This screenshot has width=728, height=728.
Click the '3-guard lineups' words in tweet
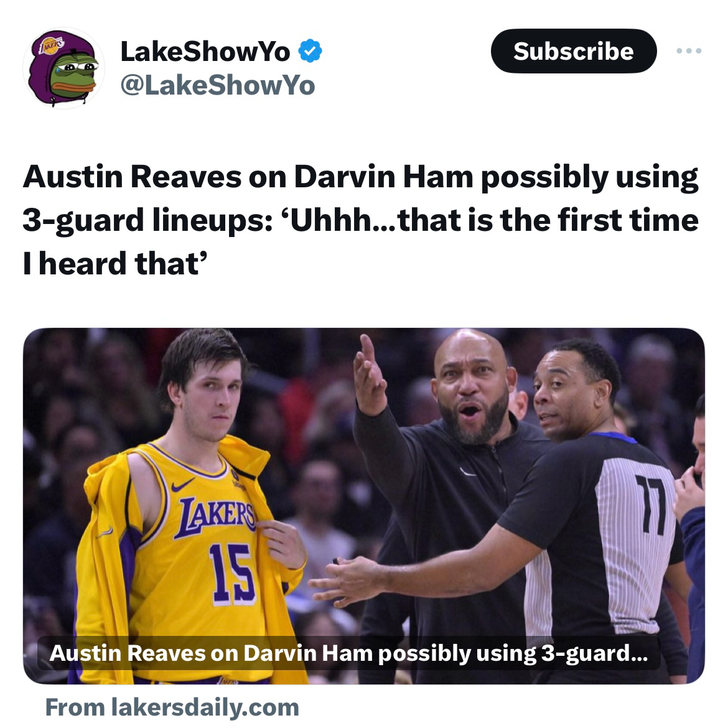click(x=147, y=220)
